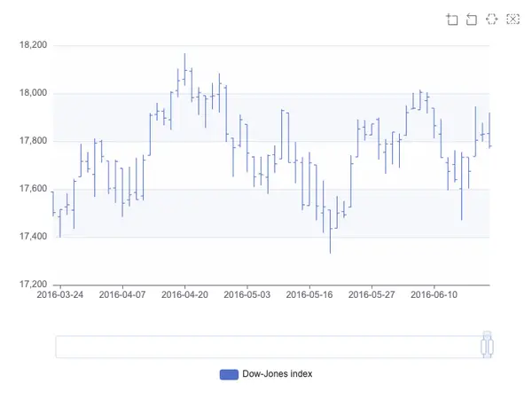Click the 2016-04-07 date axis label
Viewport: 532px width, 399px height.
(122, 294)
